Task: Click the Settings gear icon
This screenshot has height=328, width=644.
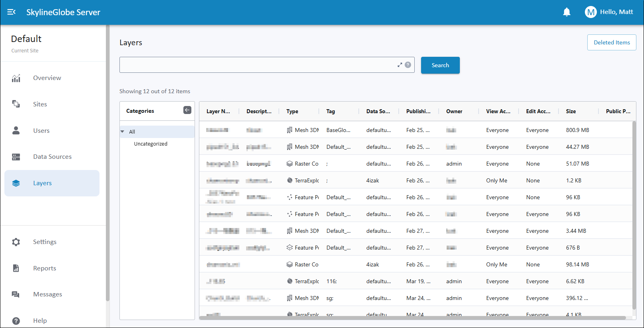Action: point(16,242)
